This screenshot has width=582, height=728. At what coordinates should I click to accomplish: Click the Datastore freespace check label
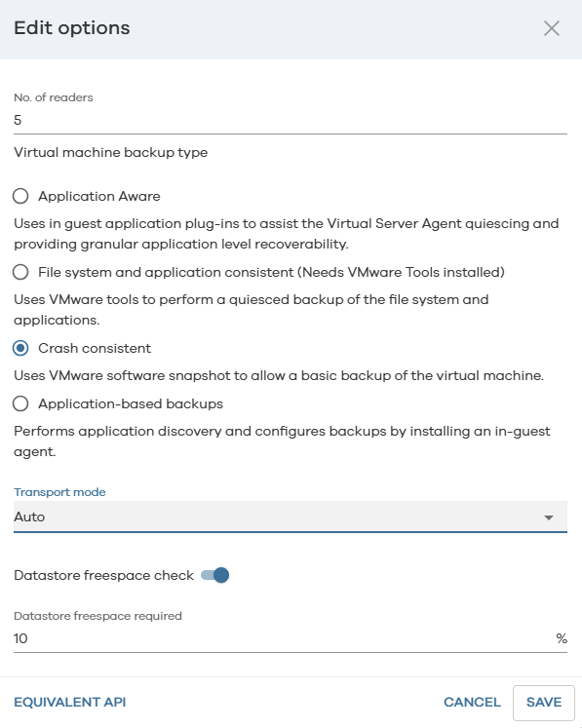tap(103, 575)
